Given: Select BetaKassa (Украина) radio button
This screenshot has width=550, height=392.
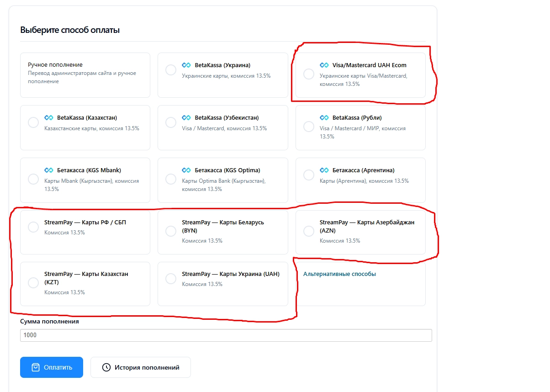Looking at the screenshot, I should coord(171,70).
